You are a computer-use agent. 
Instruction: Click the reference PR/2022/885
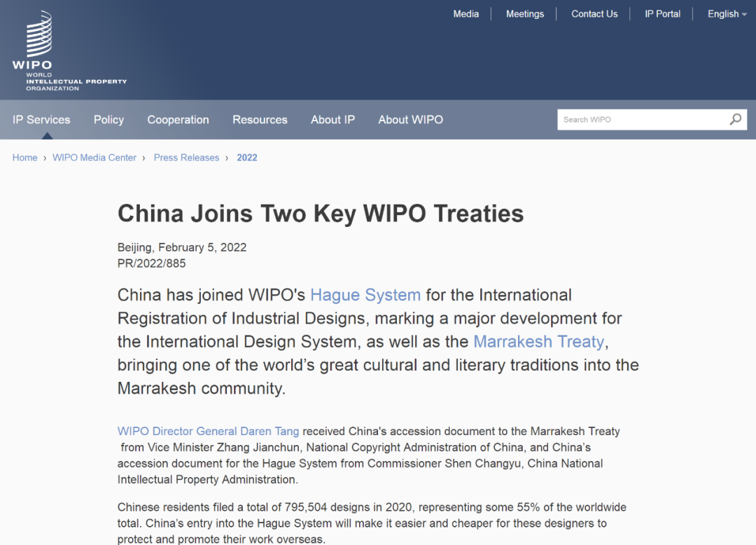pos(151,263)
